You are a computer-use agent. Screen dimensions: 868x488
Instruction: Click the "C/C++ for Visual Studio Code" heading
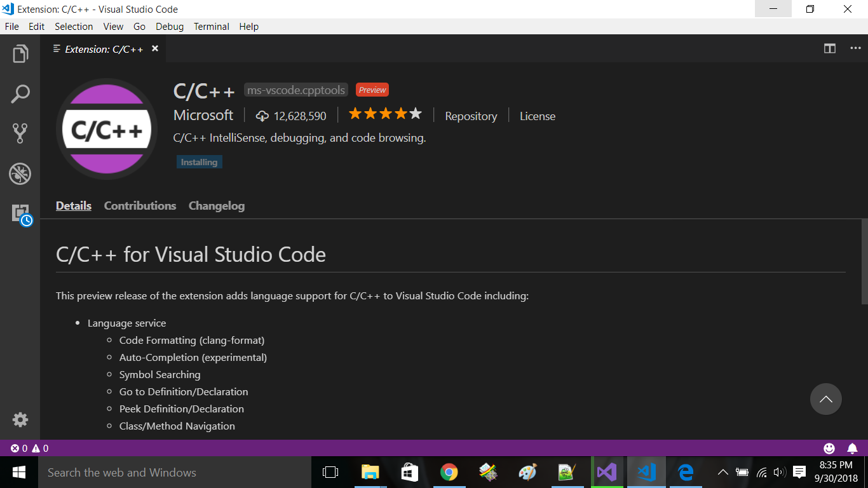pyautogui.click(x=191, y=255)
